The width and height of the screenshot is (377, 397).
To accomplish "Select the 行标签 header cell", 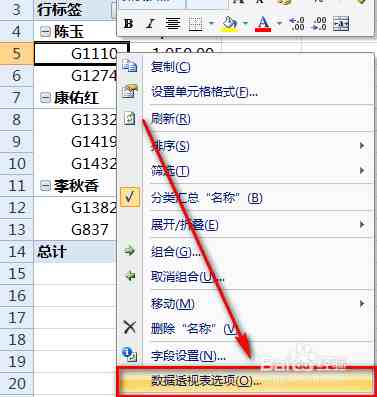I will click(x=75, y=10).
